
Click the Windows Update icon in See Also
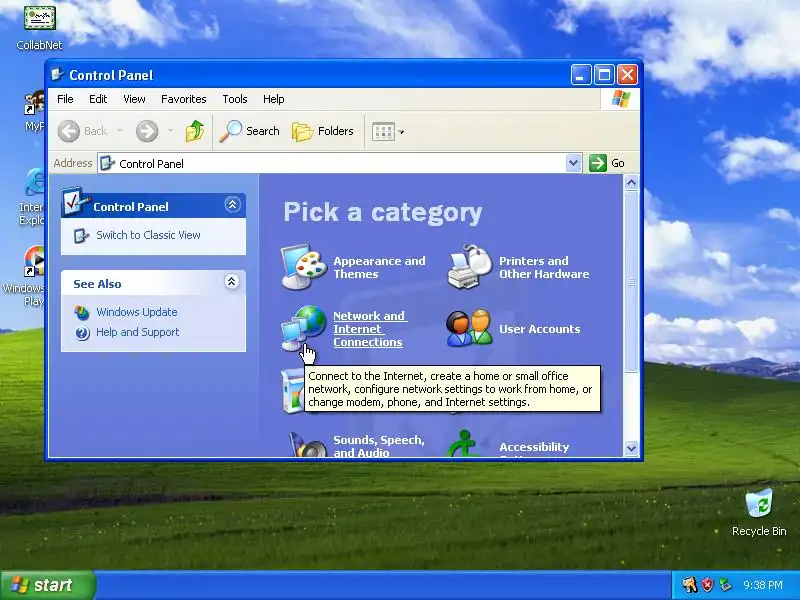pyautogui.click(x=82, y=312)
